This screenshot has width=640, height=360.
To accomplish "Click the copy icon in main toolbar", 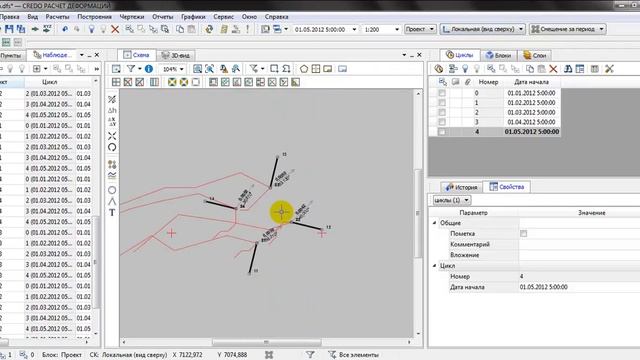I will coord(180,29).
